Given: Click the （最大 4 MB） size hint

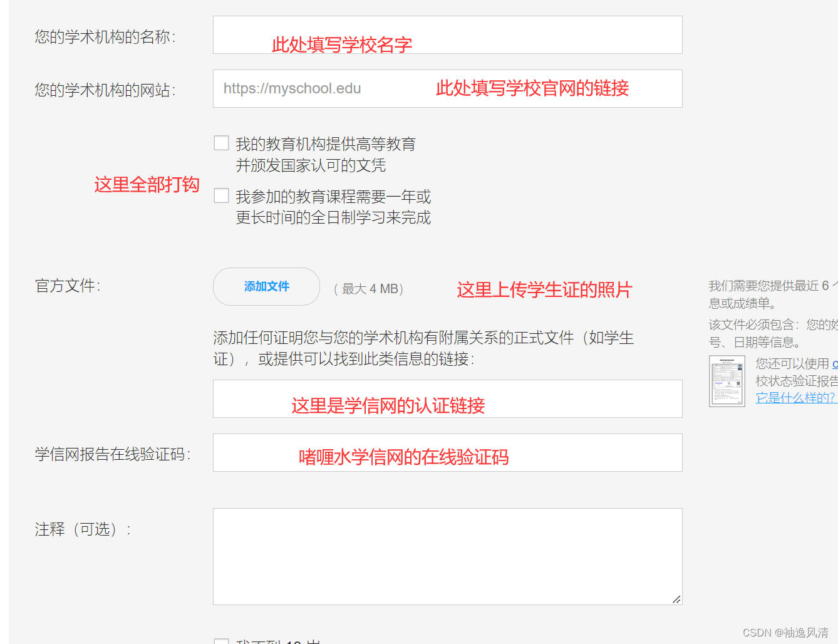Looking at the screenshot, I should pos(368,289).
